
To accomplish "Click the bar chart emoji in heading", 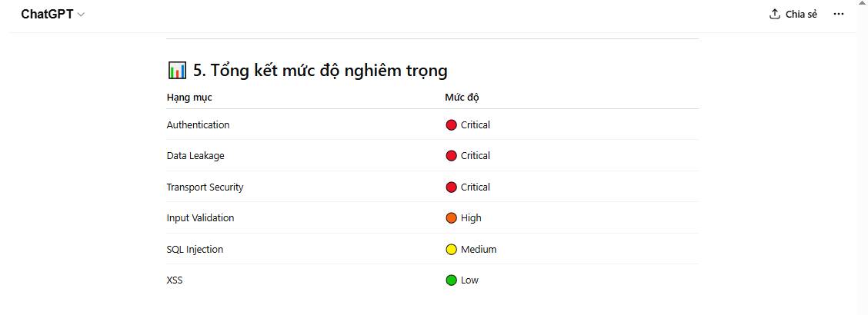I will [176, 71].
